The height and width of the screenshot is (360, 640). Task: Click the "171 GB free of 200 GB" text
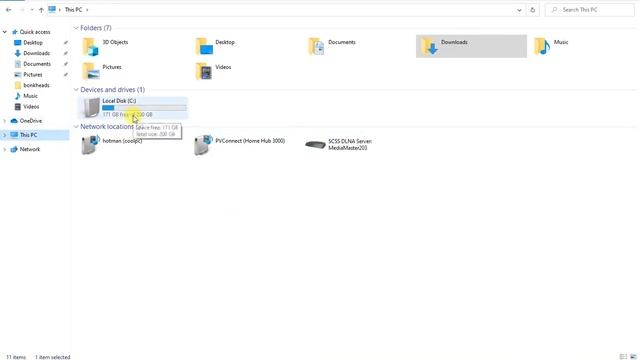tap(127, 115)
